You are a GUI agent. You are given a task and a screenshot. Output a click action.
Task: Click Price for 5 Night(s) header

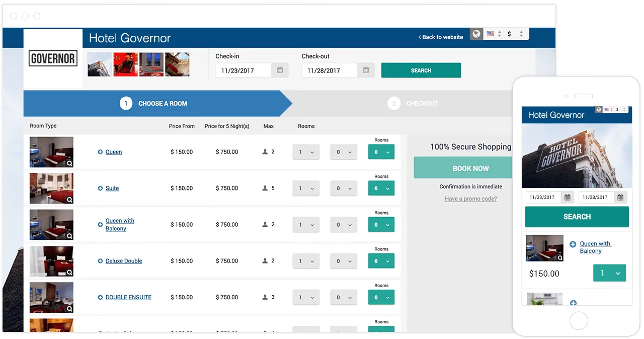coord(227,126)
